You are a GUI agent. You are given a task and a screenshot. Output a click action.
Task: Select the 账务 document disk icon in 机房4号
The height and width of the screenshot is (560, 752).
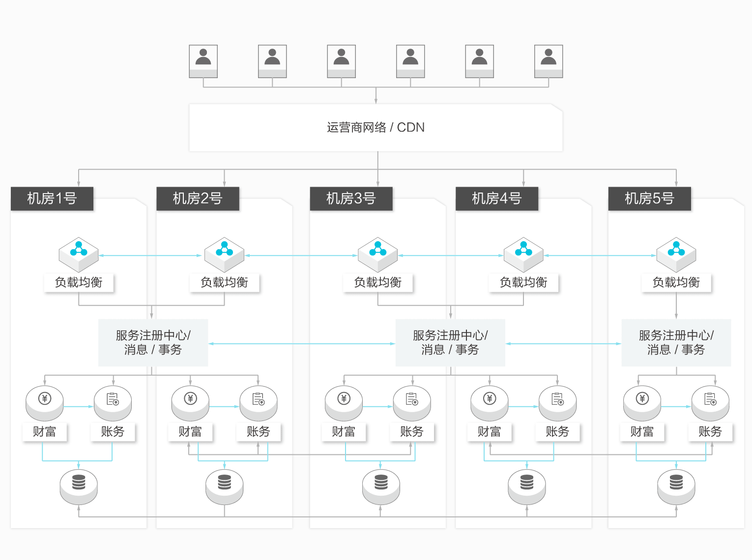[557, 404]
